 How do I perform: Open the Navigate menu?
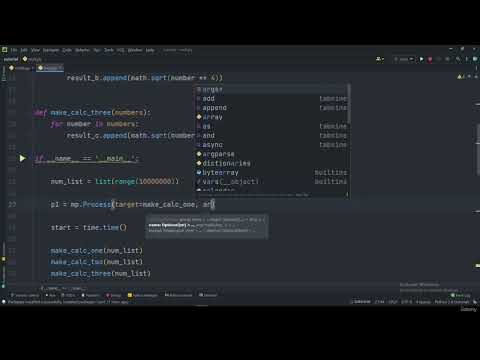(x=51, y=50)
